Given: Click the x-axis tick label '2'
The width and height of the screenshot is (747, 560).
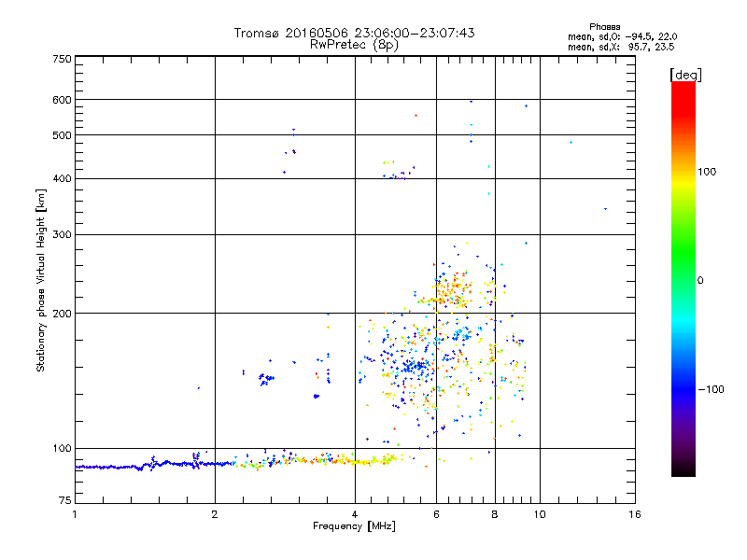Looking at the screenshot, I should tap(215, 514).
